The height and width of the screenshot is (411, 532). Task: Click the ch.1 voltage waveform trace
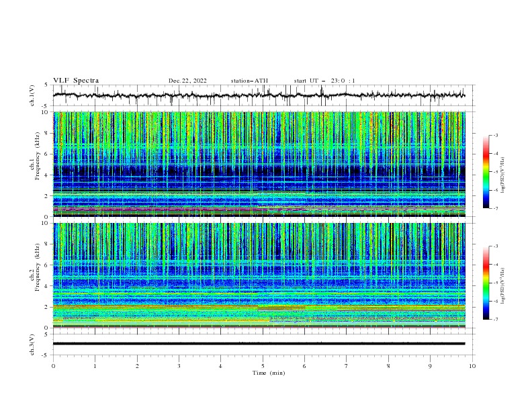[x=259, y=95]
